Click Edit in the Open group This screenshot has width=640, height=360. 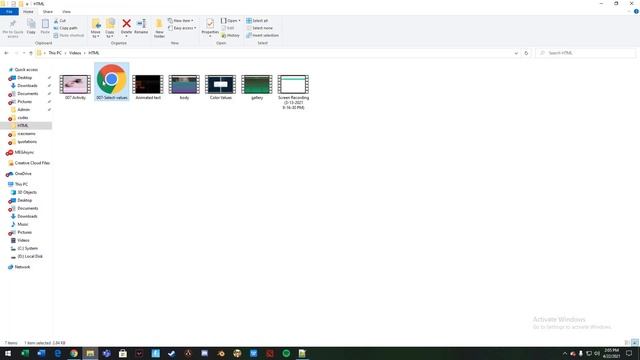pyautogui.click(x=228, y=28)
